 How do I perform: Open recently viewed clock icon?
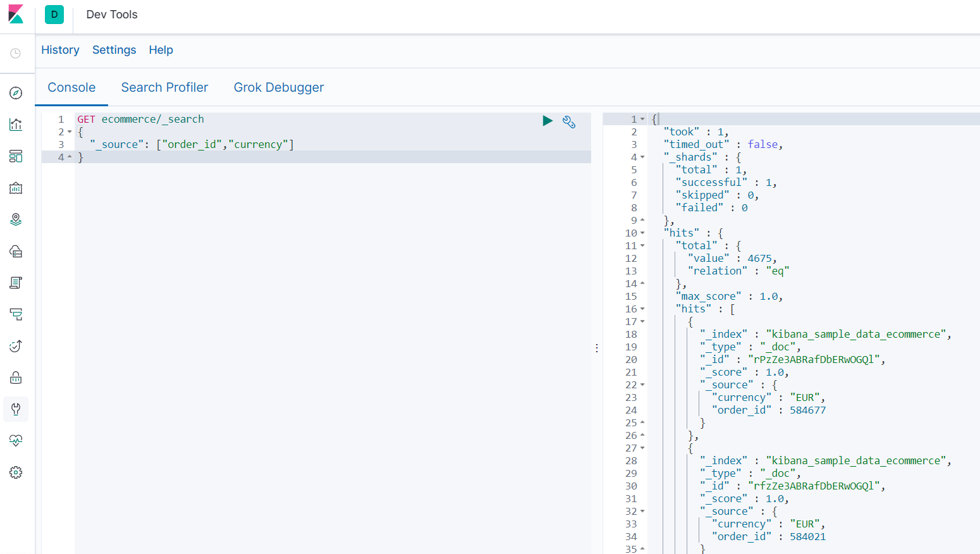click(x=16, y=54)
